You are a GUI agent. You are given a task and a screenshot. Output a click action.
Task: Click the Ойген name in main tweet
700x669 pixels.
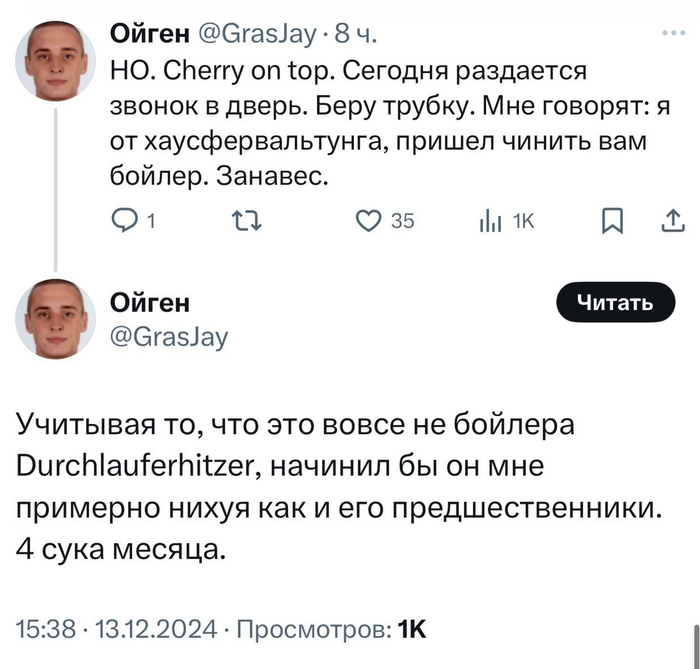pyautogui.click(x=149, y=302)
